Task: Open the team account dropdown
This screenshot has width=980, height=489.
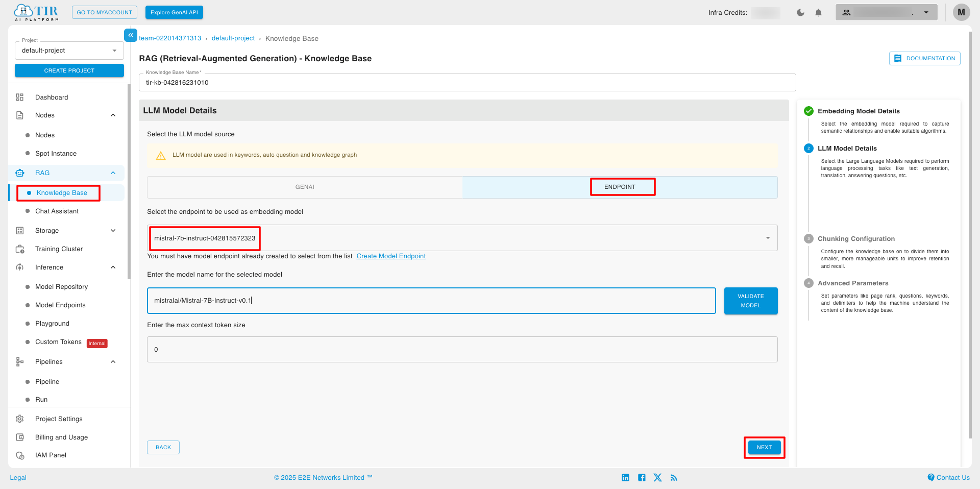Action: tap(886, 13)
